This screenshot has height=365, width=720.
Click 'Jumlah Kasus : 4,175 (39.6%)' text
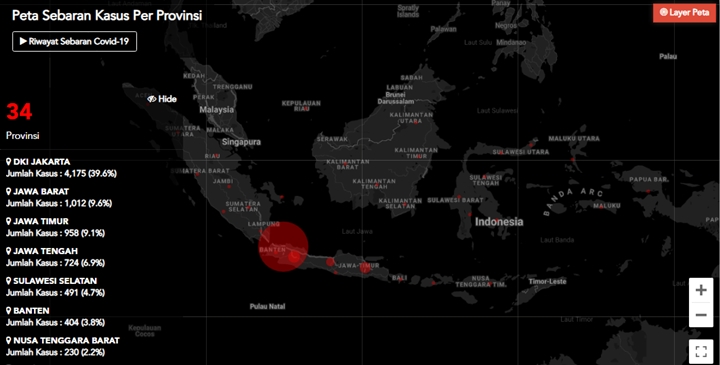click(x=61, y=174)
